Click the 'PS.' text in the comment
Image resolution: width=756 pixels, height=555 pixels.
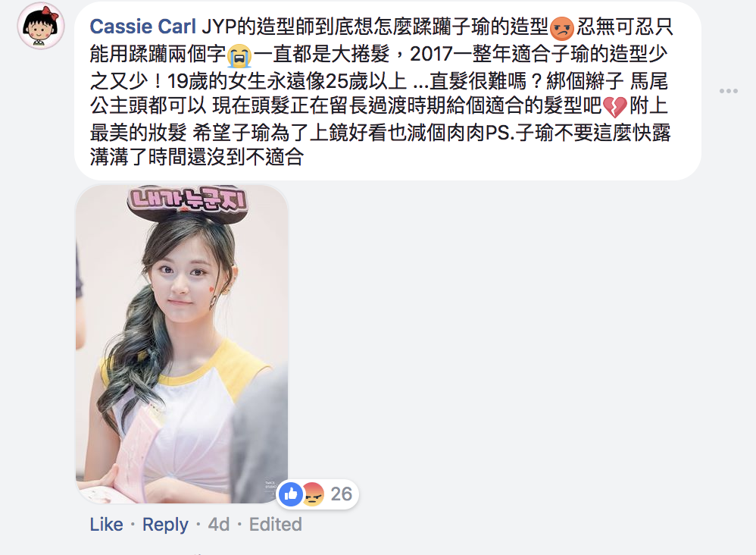point(500,133)
